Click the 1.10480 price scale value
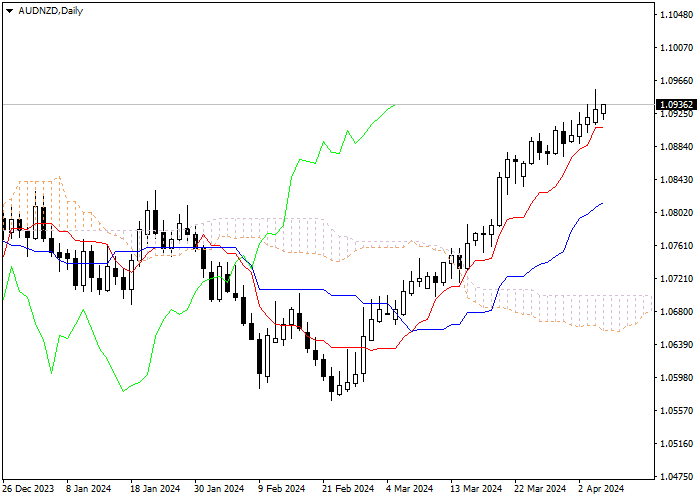The width and height of the screenshot is (700, 500). (x=676, y=15)
